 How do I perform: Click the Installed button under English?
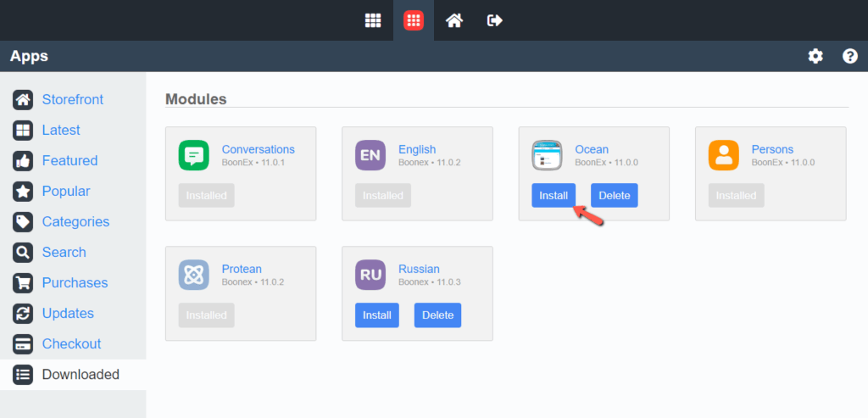coord(383,196)
